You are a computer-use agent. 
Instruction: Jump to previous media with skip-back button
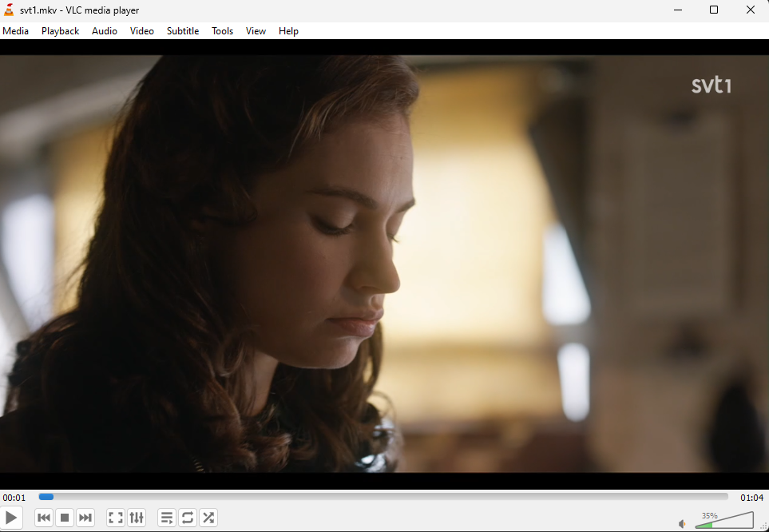point(44,518)
